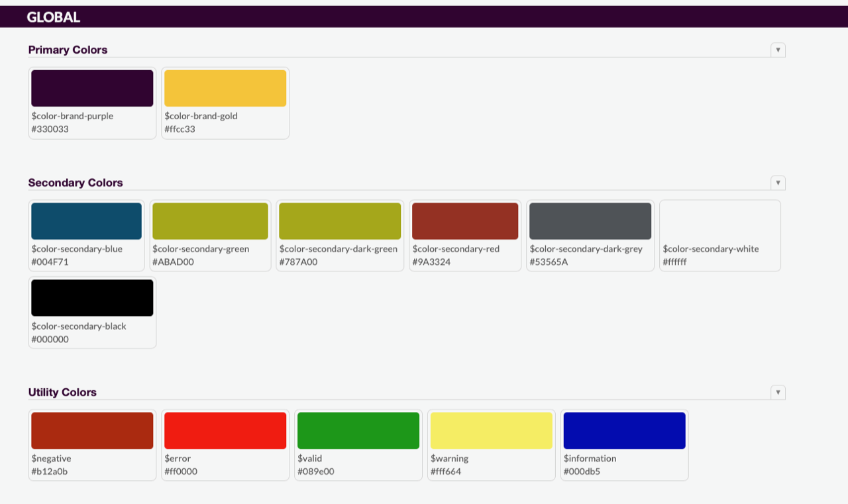848x504 pixels.
Task: Click the $color-secondary-white label
Action: pyautogui.click(x=711, y=249)
